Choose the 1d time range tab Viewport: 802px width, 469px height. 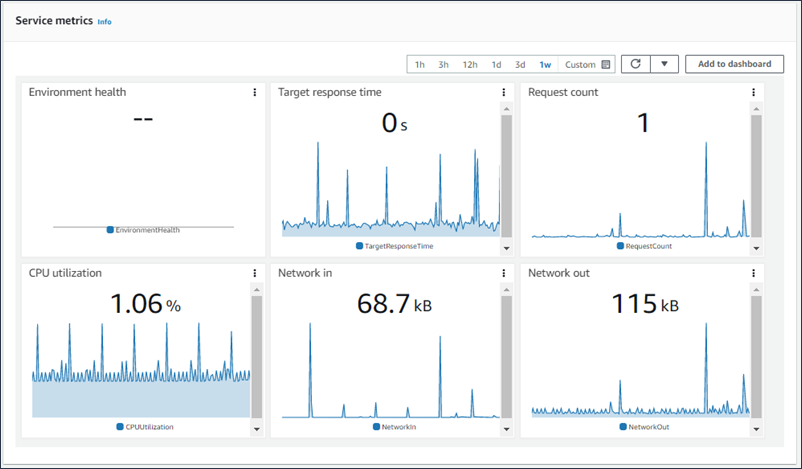[x=496, y=65]
